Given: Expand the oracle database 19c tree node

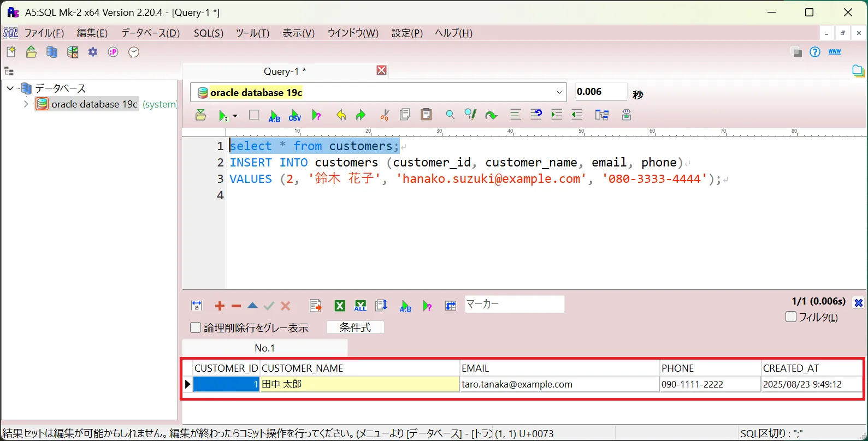Looking at the screenshot, I should click(26, 104).
